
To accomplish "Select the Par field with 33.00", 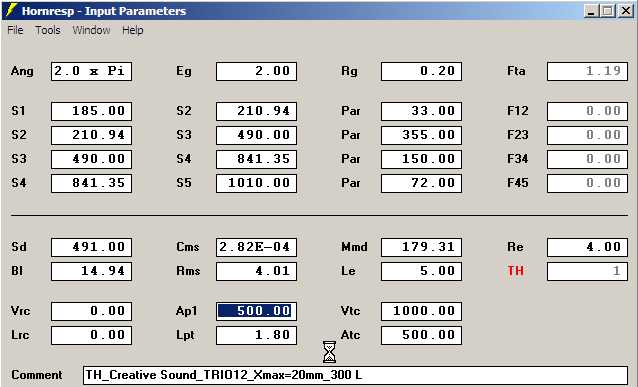I will tap(421, 112).
